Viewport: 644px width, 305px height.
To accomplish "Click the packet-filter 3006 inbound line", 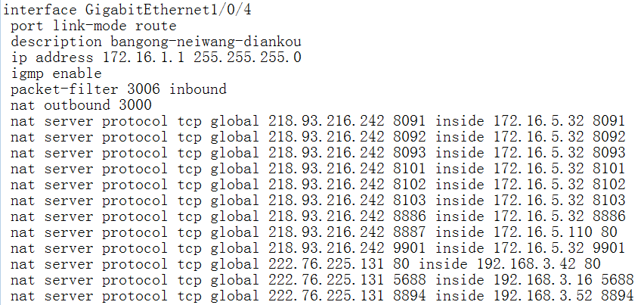I will click(118, 89).
